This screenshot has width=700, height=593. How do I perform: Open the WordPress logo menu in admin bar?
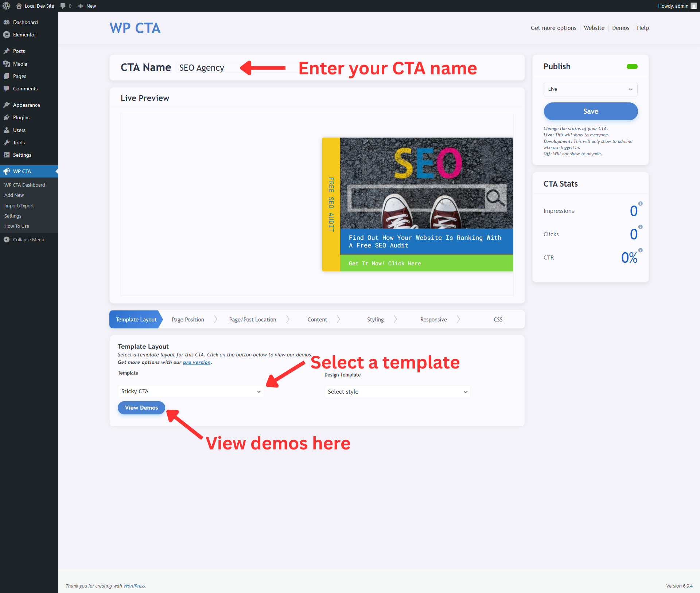6,6
